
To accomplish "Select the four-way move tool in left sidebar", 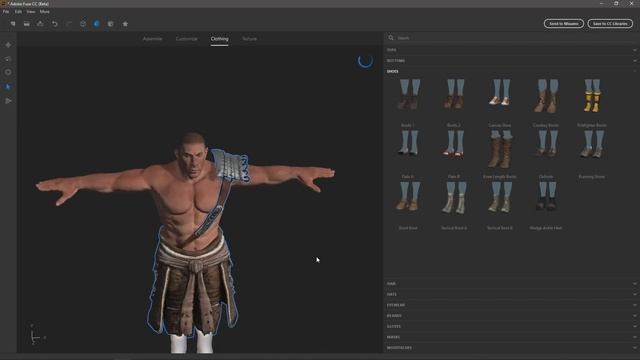I will point(8,45).
